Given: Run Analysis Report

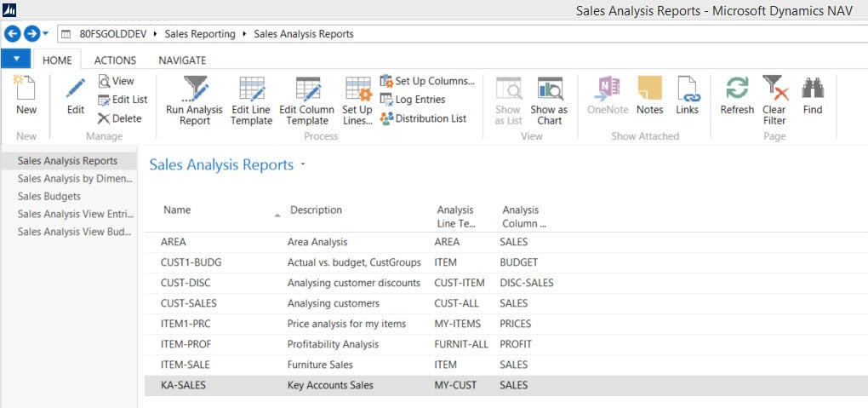Looking at the screenshot, I should 194,101.
